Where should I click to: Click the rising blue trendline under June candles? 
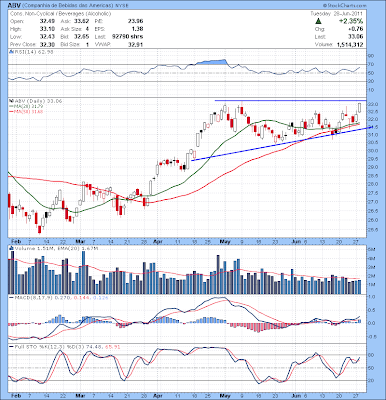coord(282,144)
